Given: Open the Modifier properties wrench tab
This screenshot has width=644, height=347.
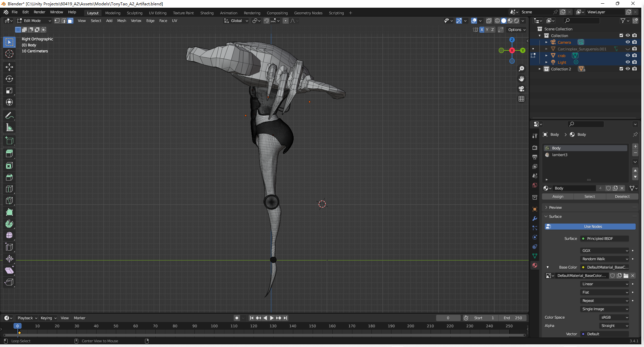Looking at the screenshot, I should tap(535, 219).
